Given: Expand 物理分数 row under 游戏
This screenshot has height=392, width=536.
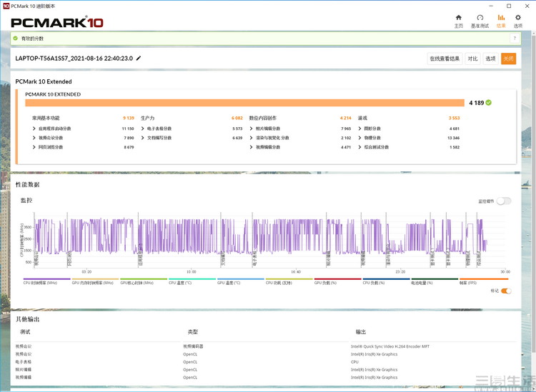Looking at the screenshot, I should coord(359,138).
